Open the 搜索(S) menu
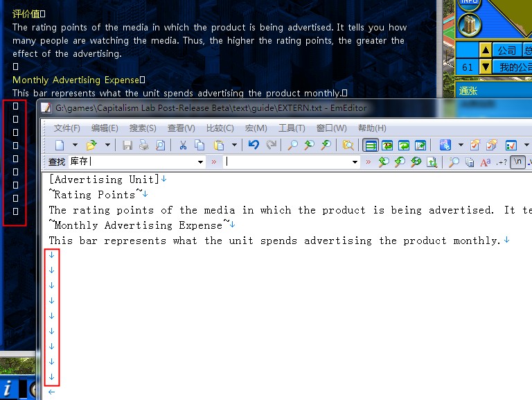 [143, 128]
